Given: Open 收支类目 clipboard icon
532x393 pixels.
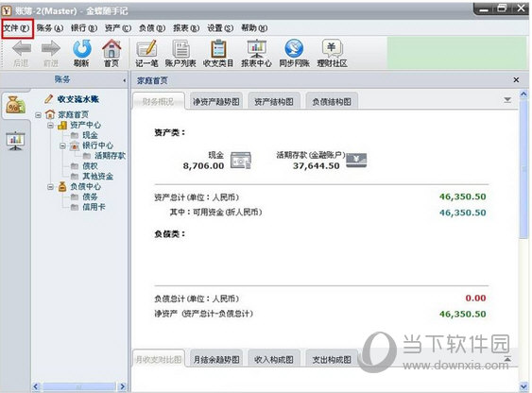Looking at the screenshot, I should pyautogui.click(x=218, y=48).
